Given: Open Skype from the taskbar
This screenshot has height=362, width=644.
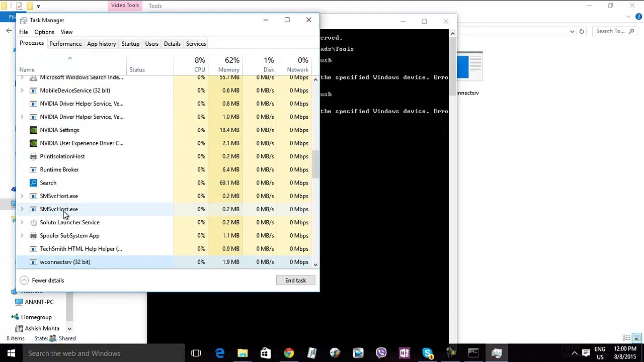Looking at the screenshot, I should click(427, 353).
